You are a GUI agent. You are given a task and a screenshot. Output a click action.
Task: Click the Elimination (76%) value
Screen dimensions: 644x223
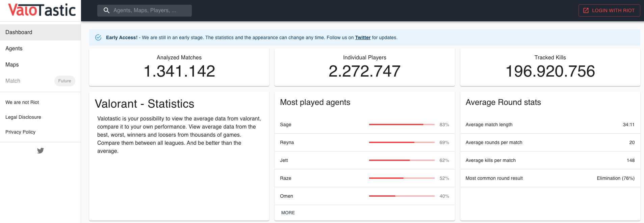[616, 178]
